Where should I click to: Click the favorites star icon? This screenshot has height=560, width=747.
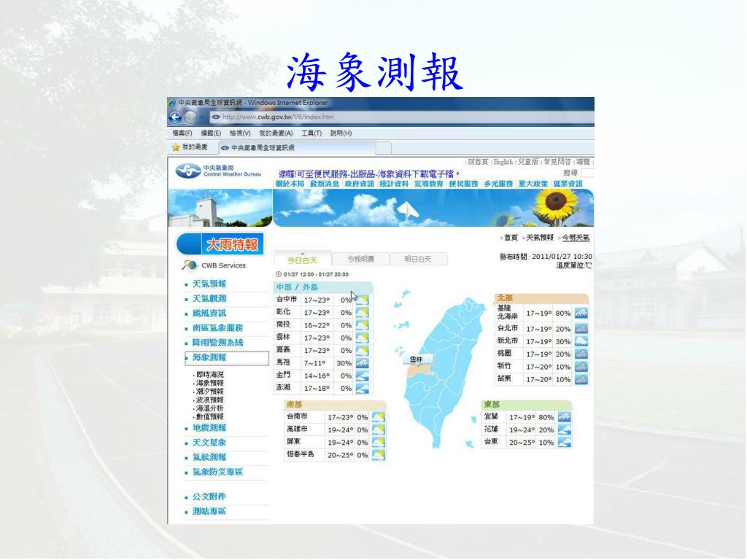point(175,147)
